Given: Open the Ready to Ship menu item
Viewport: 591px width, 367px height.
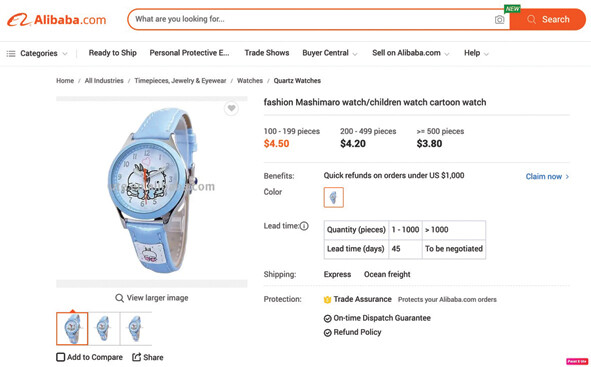Looking at the screenshot, I should [113, 53].
